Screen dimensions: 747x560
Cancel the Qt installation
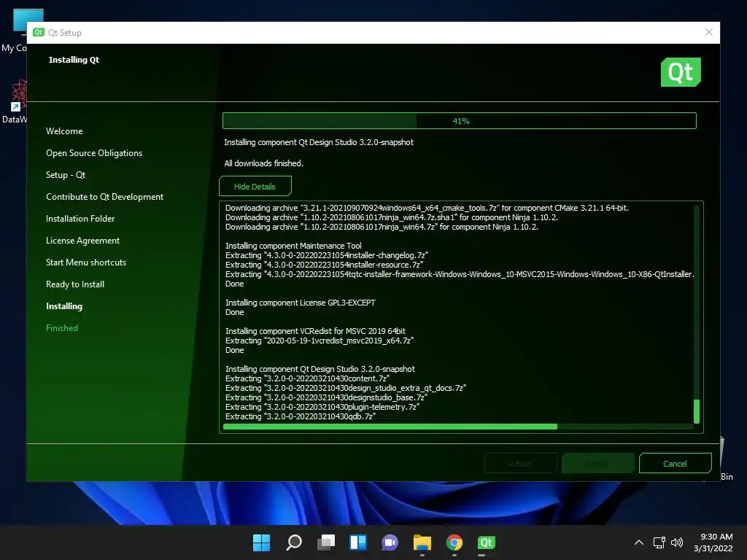tap(675, 463)
